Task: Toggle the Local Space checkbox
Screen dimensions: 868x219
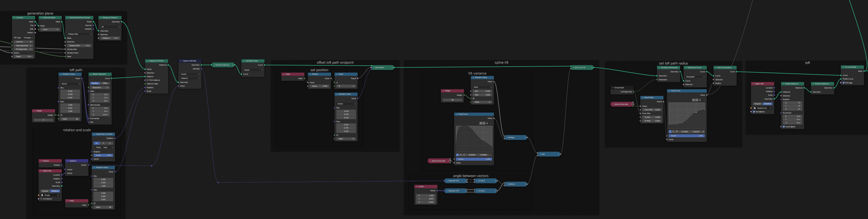Action: (784, 127)
